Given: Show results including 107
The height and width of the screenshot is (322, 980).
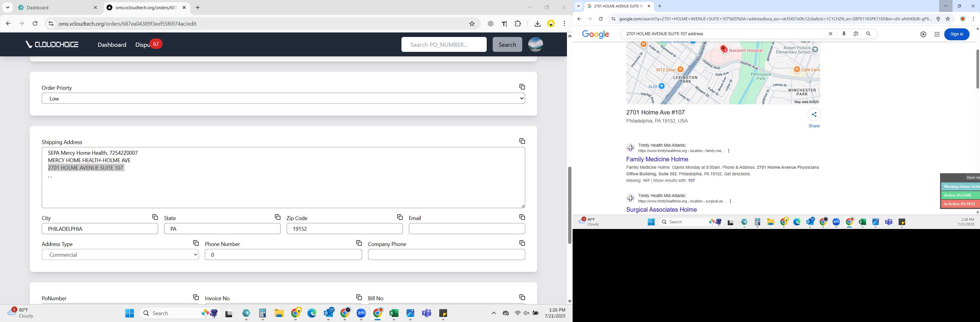Looking at the screenshot, I should click(691, 181).
